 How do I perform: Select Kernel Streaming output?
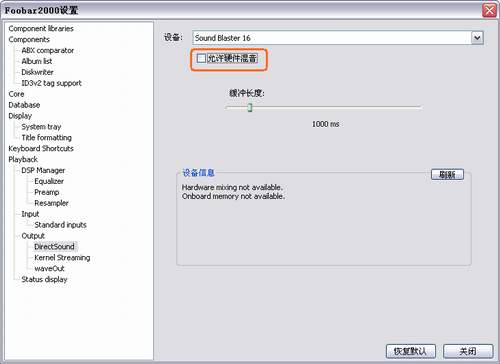pyautogui.click(x=62, y=258)
